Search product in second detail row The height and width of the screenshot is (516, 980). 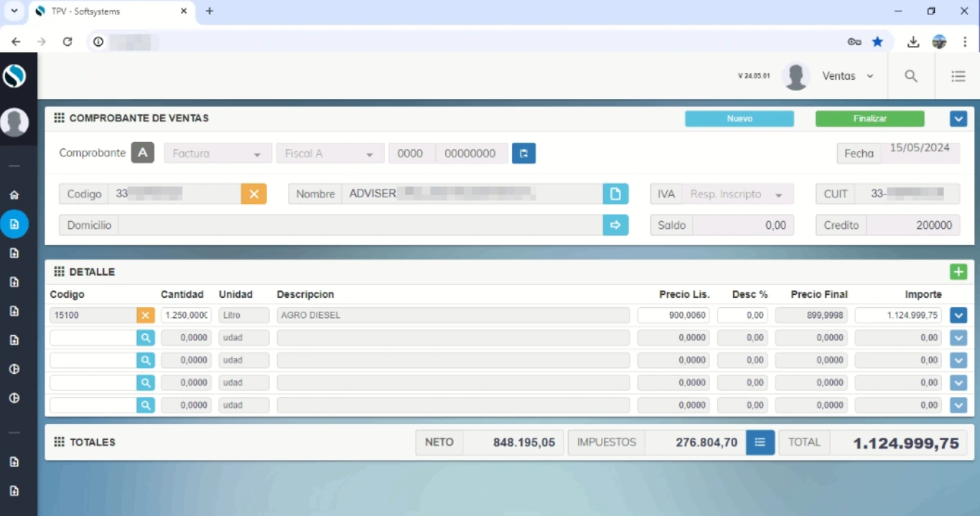click(x=146, y=338)
